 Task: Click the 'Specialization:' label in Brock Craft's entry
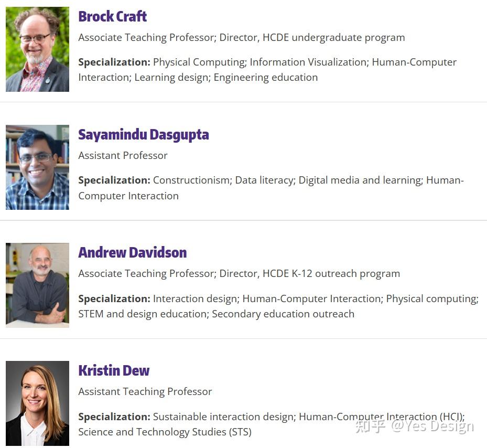(x=114, y=62)
